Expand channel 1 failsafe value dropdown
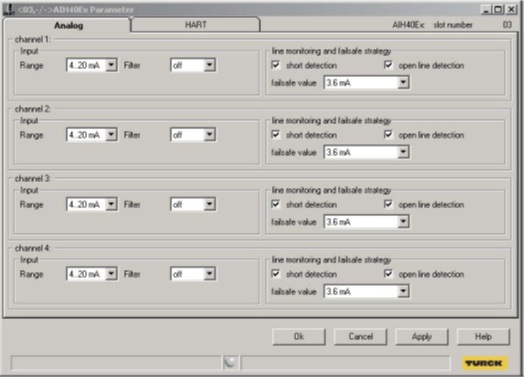The width and height of the screenshot is (524, 377). [x=403, y=82]
